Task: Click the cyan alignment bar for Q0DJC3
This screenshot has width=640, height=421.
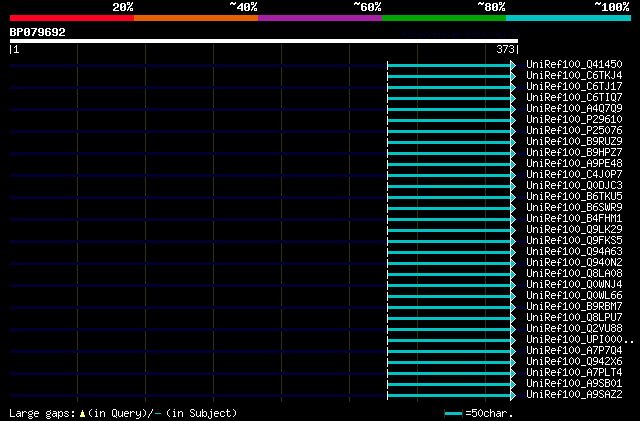Action: coord(449,187)
